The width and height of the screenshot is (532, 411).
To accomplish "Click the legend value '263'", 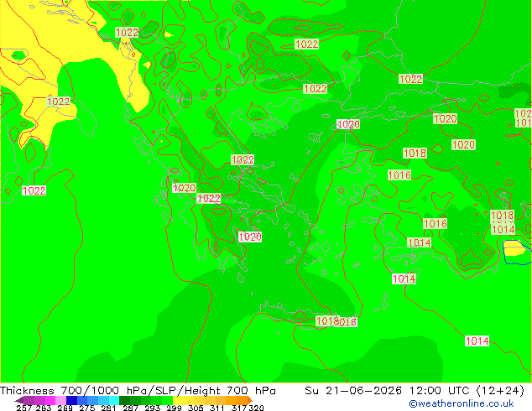I will pyautogui.click(x=44, y=408).
